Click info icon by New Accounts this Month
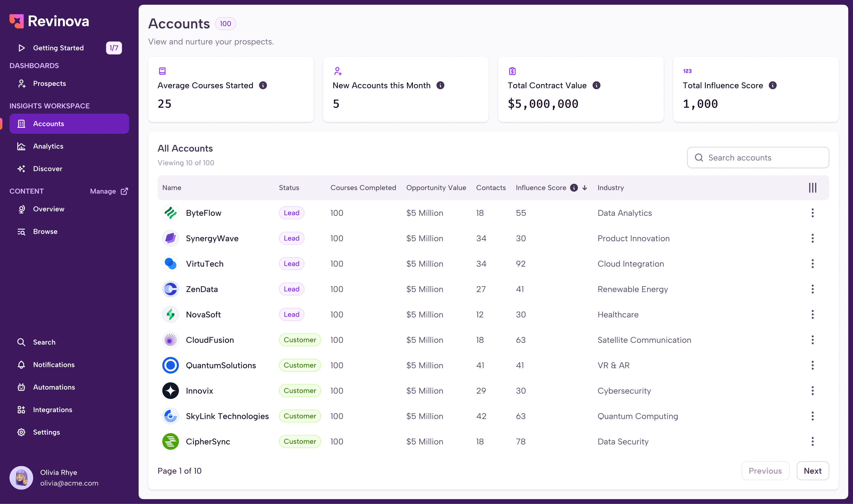853x504 pixels. pos(440,85)
